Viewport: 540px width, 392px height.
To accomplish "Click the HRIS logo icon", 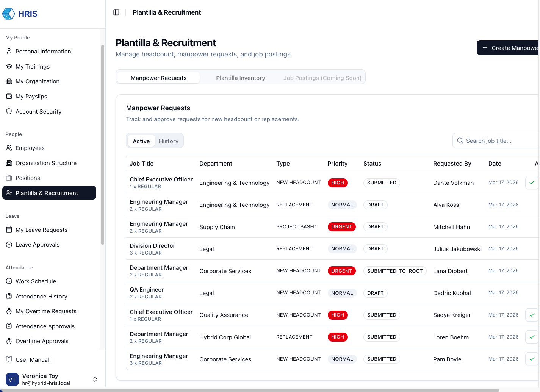I will click(x=8, y=14).
